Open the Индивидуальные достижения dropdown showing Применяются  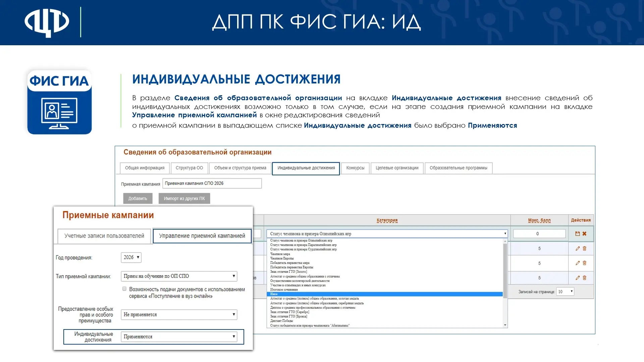tap(179, 337)
